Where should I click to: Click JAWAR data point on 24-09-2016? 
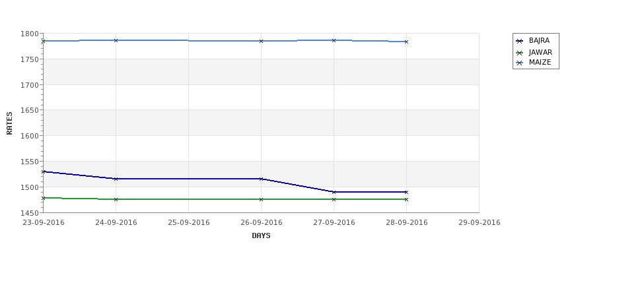[116, 199]
